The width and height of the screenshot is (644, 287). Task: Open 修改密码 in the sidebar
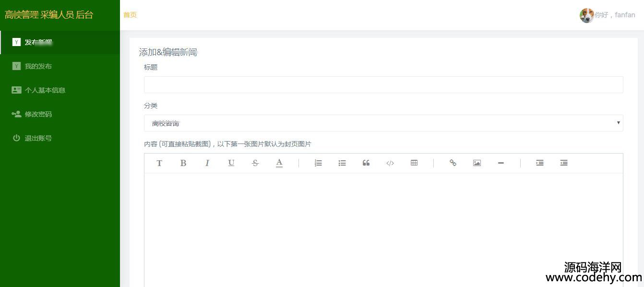60,114
